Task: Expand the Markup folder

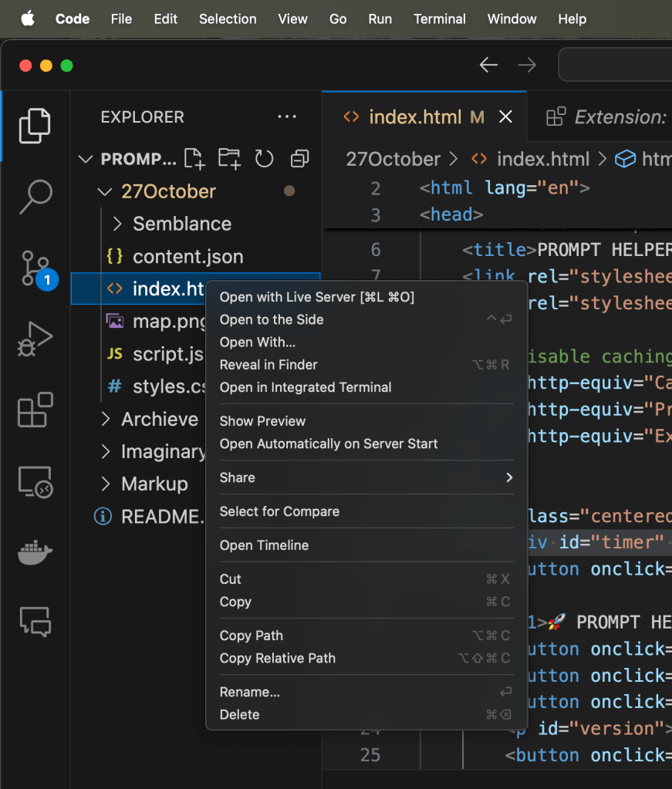Action: coord(105,484)
